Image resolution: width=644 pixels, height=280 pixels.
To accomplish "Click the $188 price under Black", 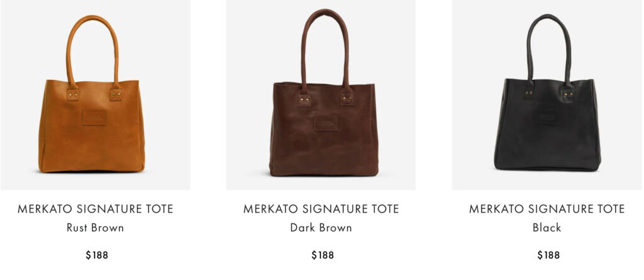I will coord(548,255).
